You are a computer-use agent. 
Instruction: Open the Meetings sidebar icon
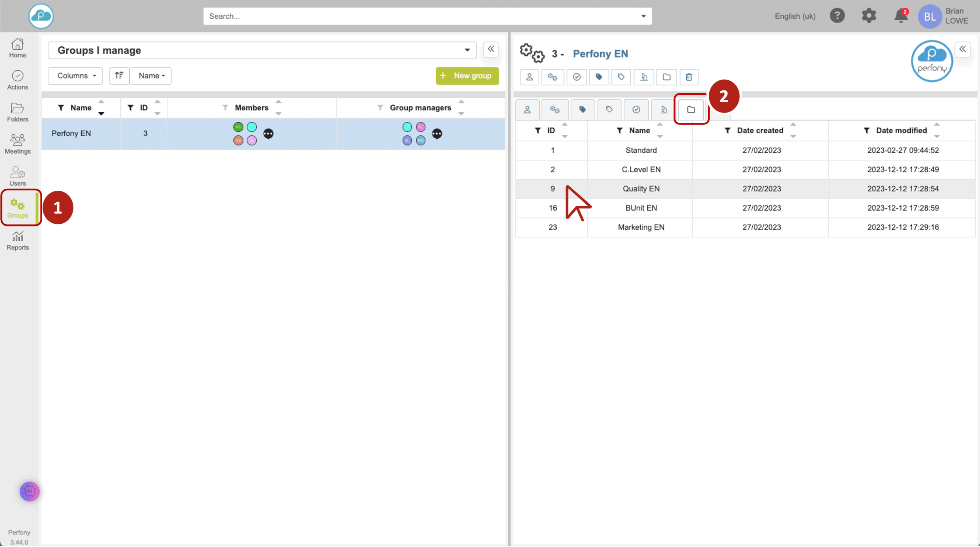(17, 144)
